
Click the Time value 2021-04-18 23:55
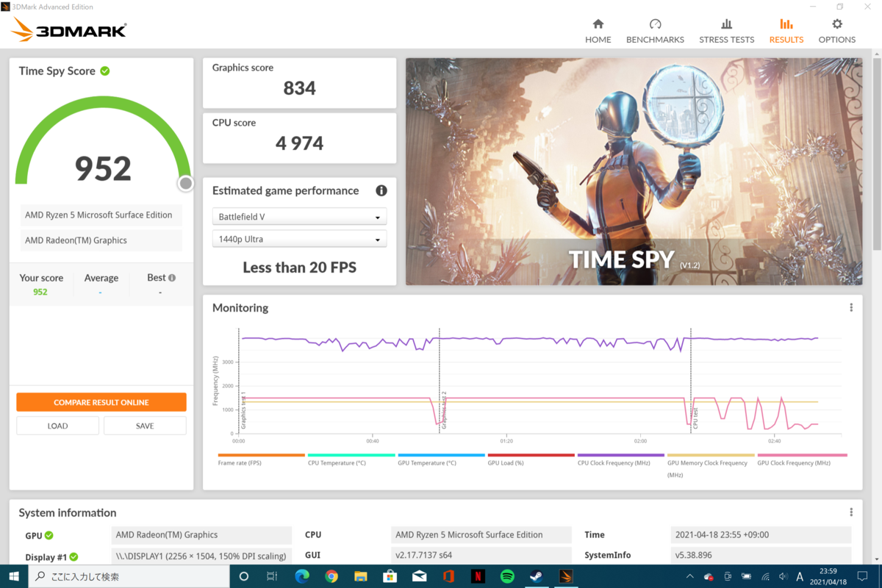[x=761, y=535]
